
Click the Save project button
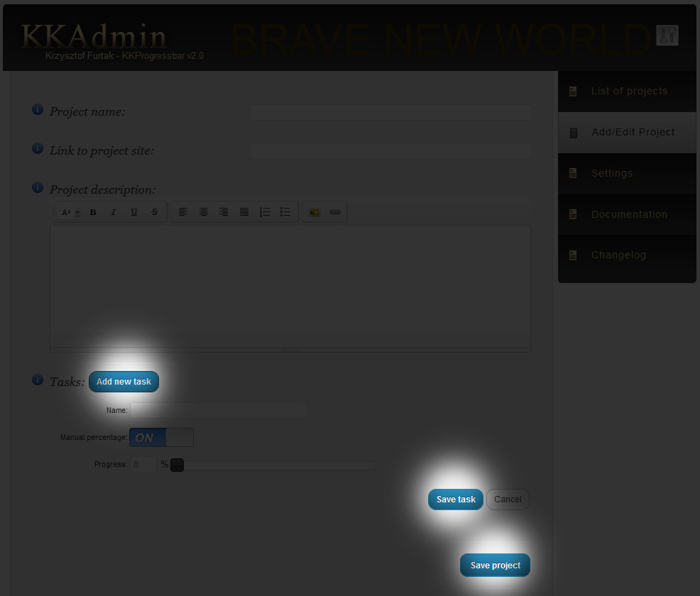pyautogui.click(x=495, y=565)
